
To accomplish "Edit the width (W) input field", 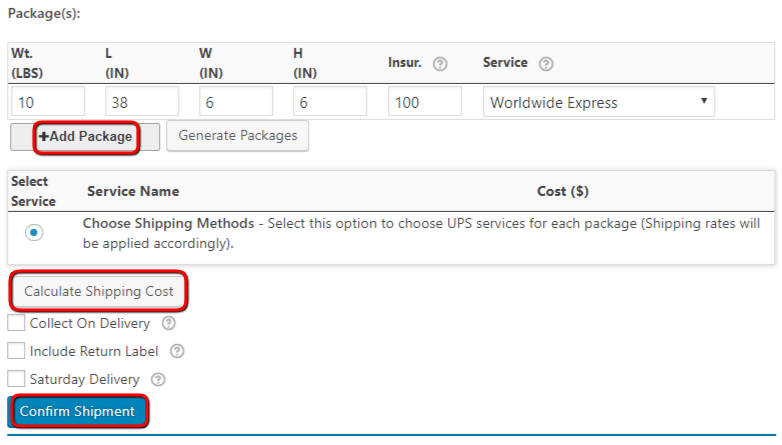I will (x=236, y=101).
